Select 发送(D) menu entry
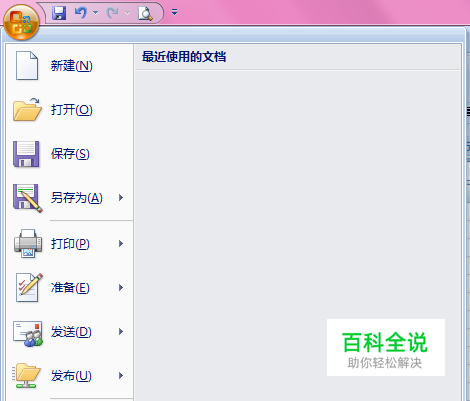 [71, 332]
